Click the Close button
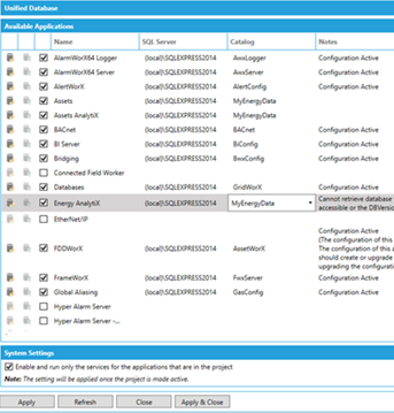This screenshot has width=394, height=413. (x=144, y=402)
